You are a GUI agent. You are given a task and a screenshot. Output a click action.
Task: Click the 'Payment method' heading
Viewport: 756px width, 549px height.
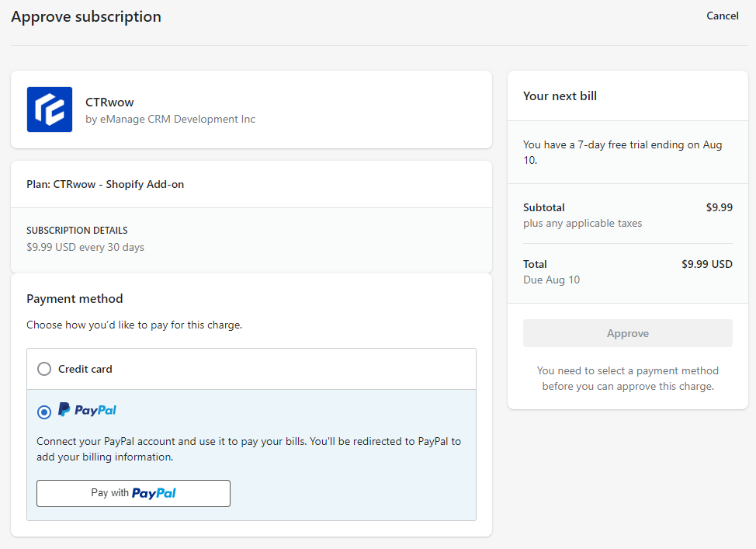[x=75, y=299]
